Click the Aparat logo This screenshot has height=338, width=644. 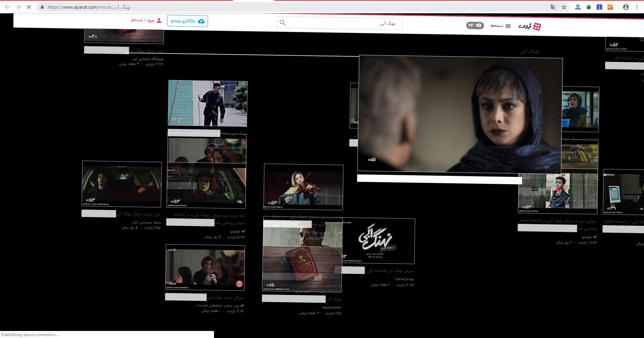pos(530,26)
